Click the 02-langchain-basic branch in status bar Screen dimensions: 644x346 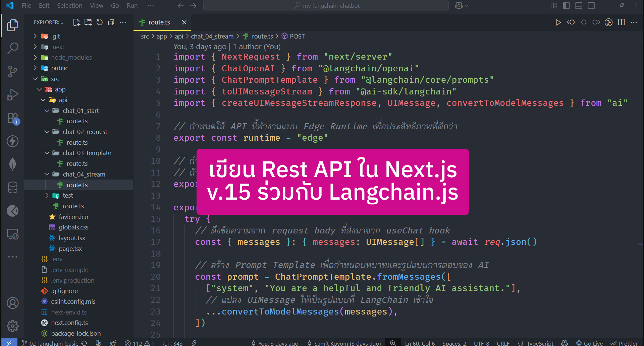[50, 343]
